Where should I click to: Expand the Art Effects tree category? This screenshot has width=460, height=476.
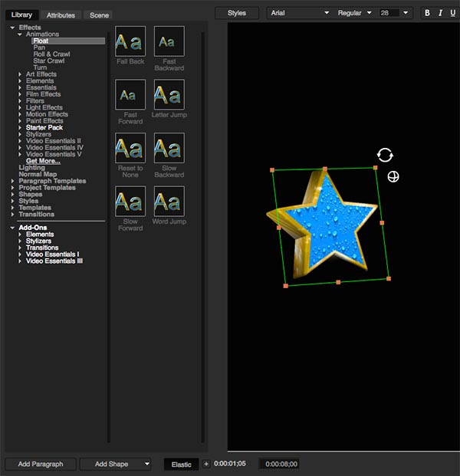20,74
